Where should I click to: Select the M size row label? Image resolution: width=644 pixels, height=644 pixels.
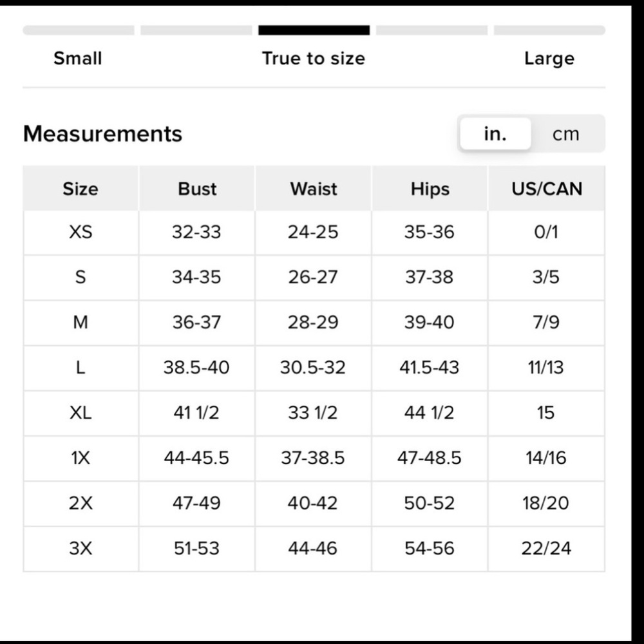tap(80, 323)
